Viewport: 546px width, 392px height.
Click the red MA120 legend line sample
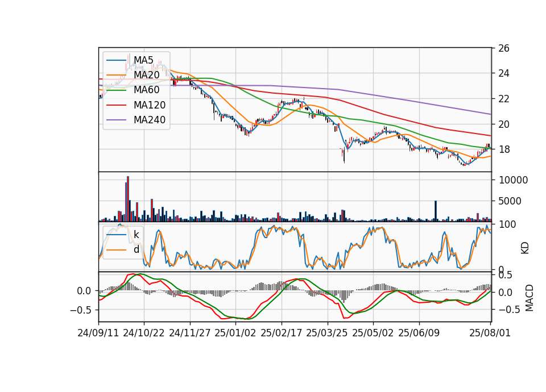(x=116, y=105)
